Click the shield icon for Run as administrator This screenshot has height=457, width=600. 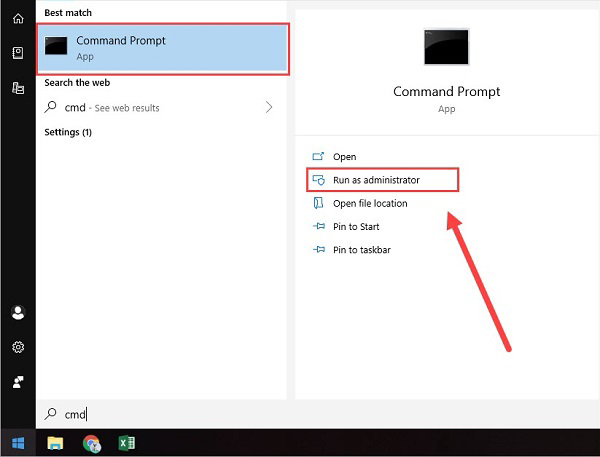(x=319, y=180)
